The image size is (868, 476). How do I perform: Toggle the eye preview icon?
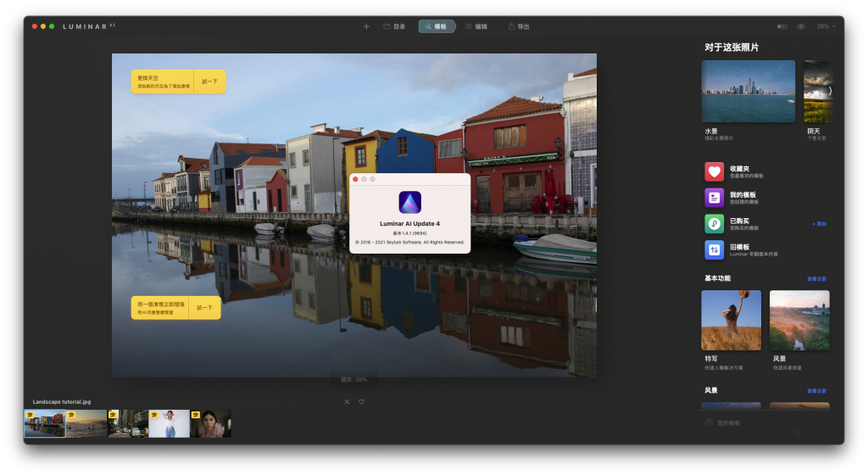click(x=801, y=26)
